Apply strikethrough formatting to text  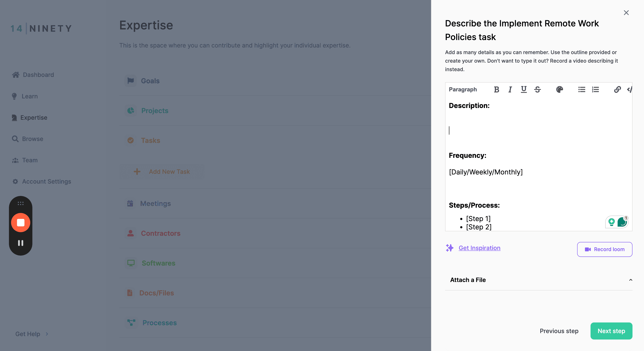538,89
